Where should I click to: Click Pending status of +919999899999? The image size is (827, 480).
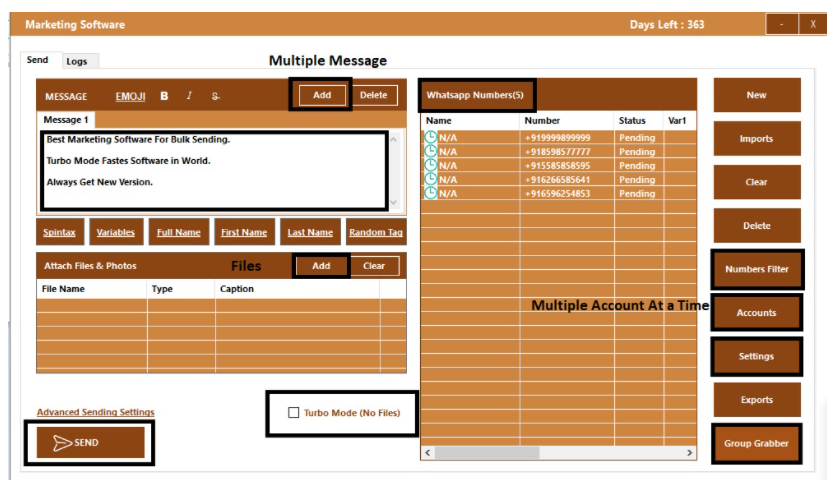coord(637,138)
